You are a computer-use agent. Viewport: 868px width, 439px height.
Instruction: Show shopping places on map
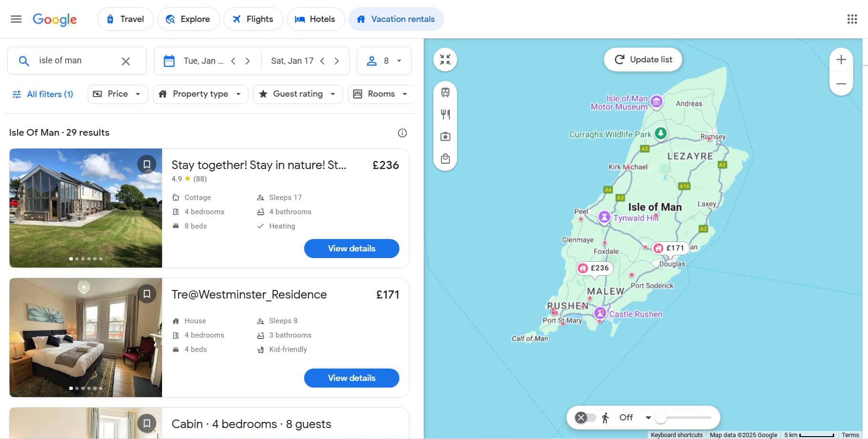click(445, 159)
